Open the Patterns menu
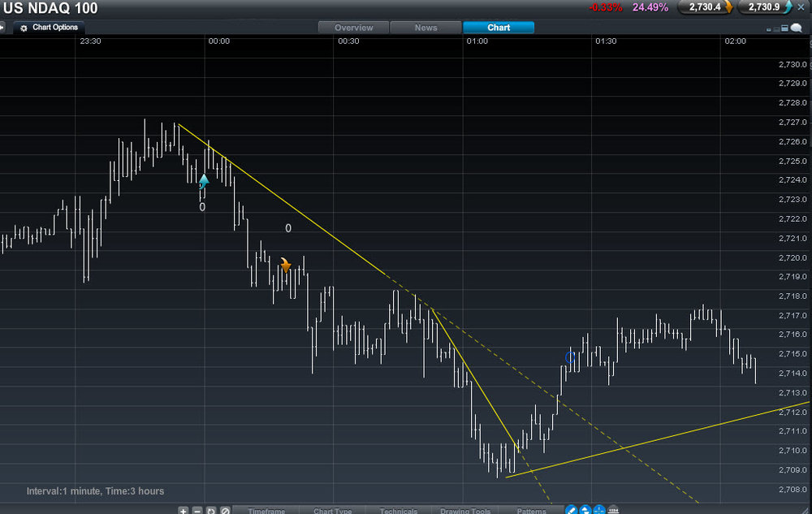Viewport: 812px width, 514px height. click(x=531, y=511)
